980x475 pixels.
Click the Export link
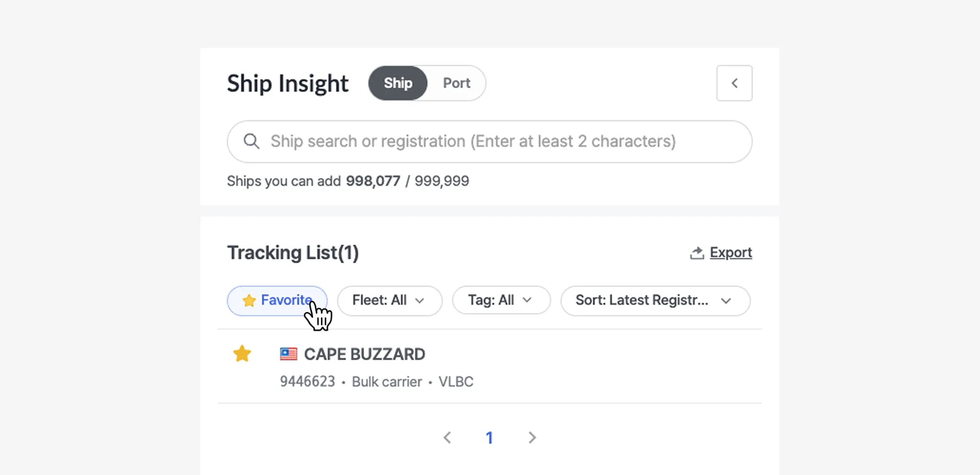[x=731, y=252]
